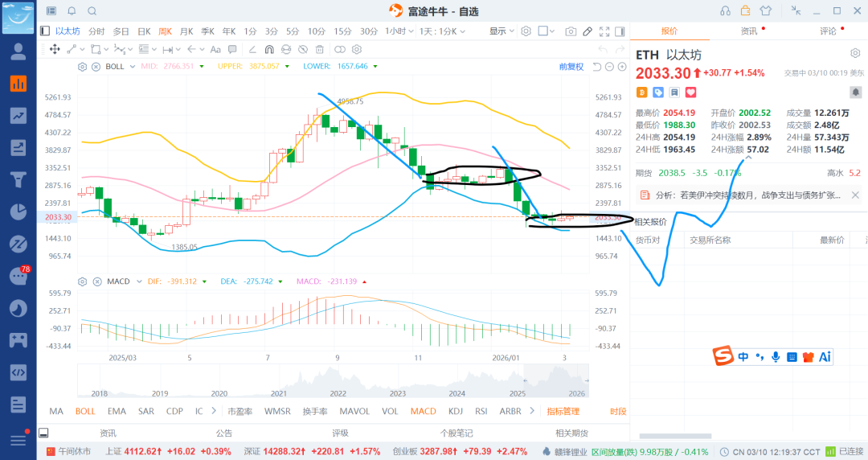
Task: Select the magnet snap drawing tool
Action: coord(269,49)
